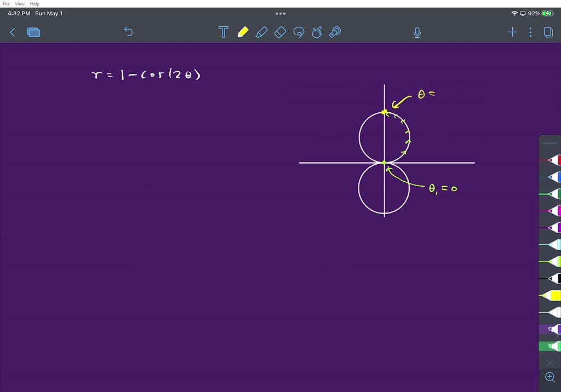The image size is (561, 392).
Task: Select the yellow pencil tool
Action: pos(243,32)
